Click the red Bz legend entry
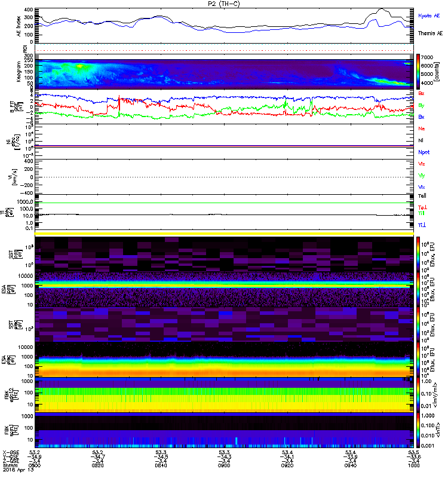 [x=421, y=94]
